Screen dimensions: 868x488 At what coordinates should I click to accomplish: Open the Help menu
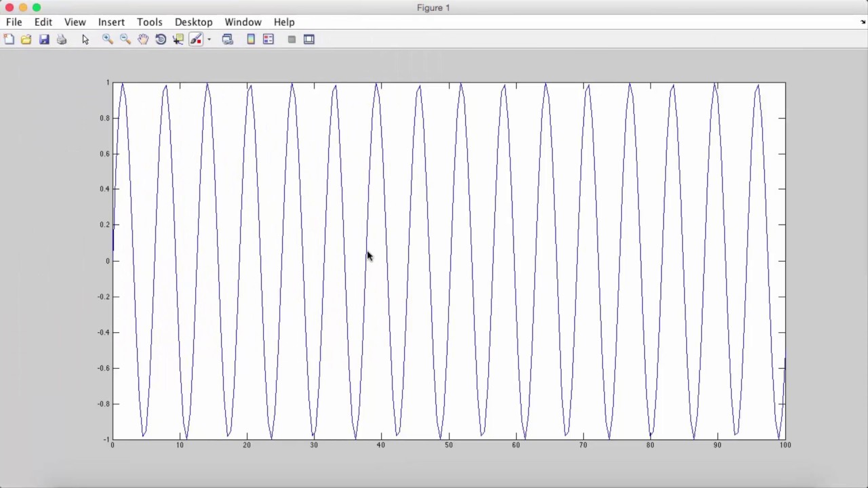click(x=284, y=22)
